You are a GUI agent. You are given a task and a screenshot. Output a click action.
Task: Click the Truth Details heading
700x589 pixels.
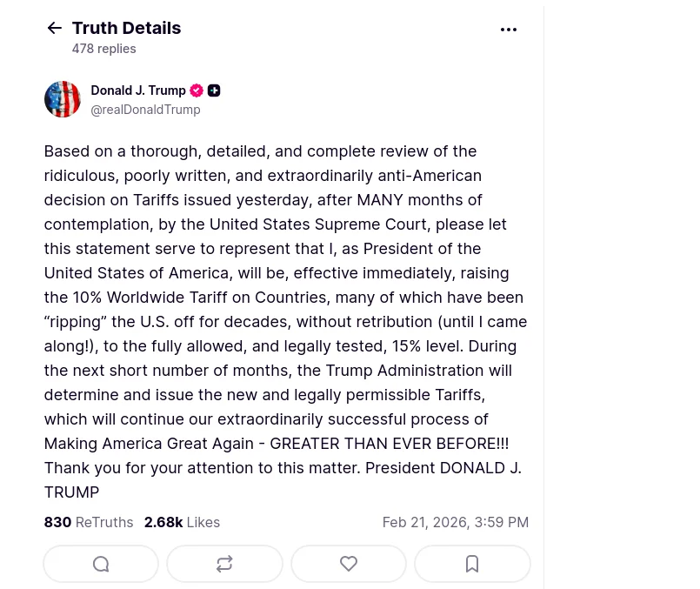coord(126,28)
